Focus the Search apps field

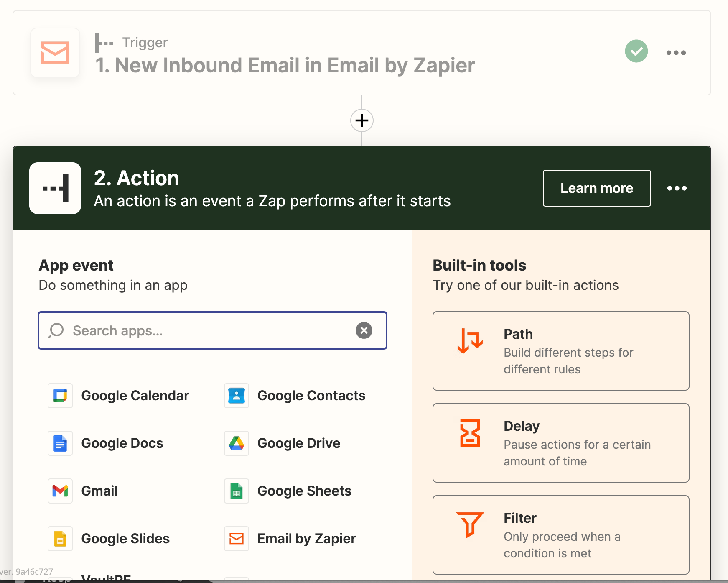pos(212,330)
